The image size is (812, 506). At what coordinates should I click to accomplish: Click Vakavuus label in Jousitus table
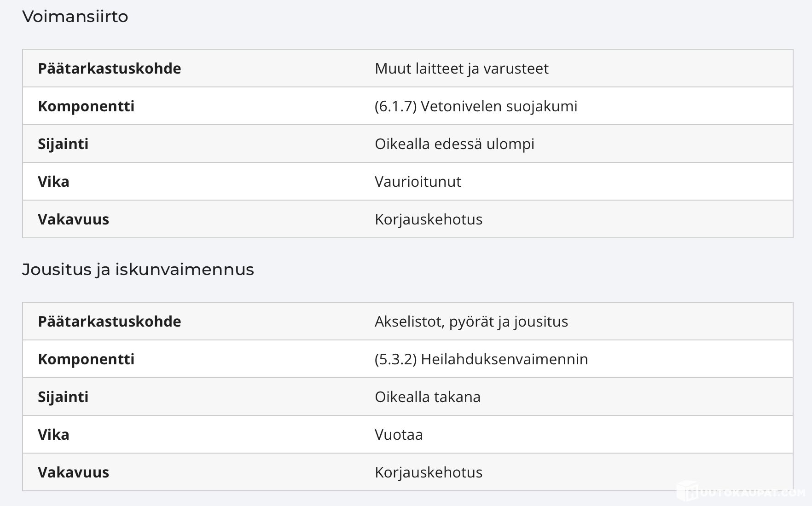[74, 472]
